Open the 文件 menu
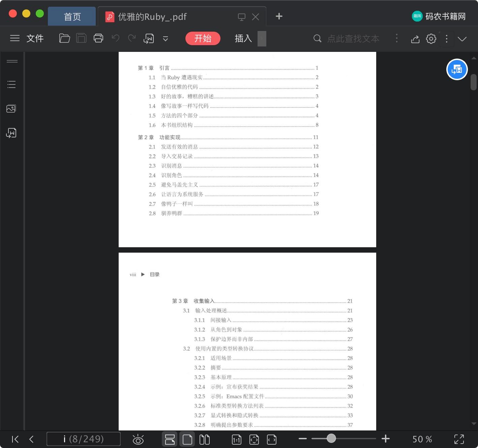The width and height of the screenshot is (478, 448). click(x=35, y=38)
